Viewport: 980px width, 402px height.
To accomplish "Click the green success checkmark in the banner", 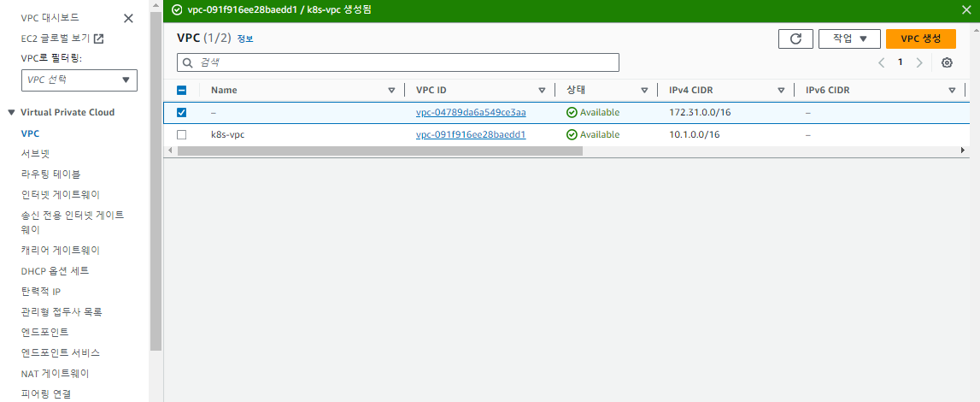I will (177, 9).
